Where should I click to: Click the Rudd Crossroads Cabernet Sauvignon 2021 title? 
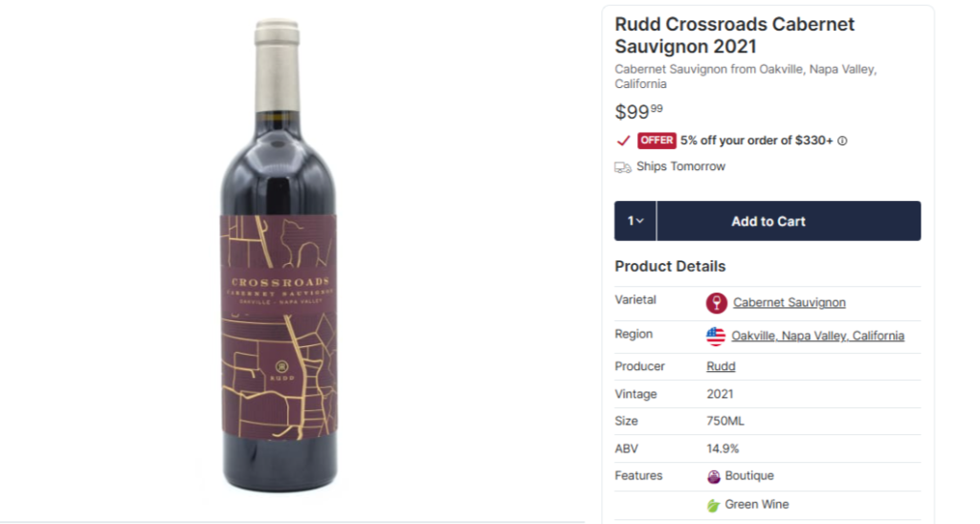pos(734,35)
